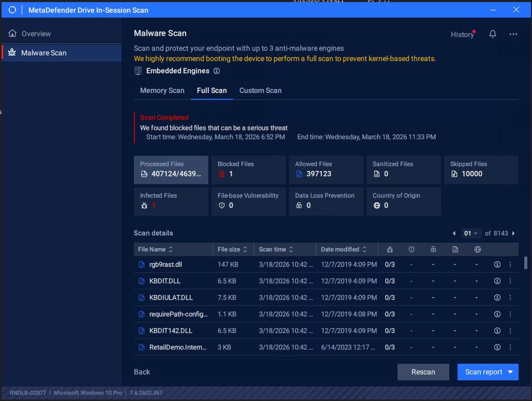This screenshot has width=532, height=401.
Task: Click the notification bell icon
Action: 493,34
